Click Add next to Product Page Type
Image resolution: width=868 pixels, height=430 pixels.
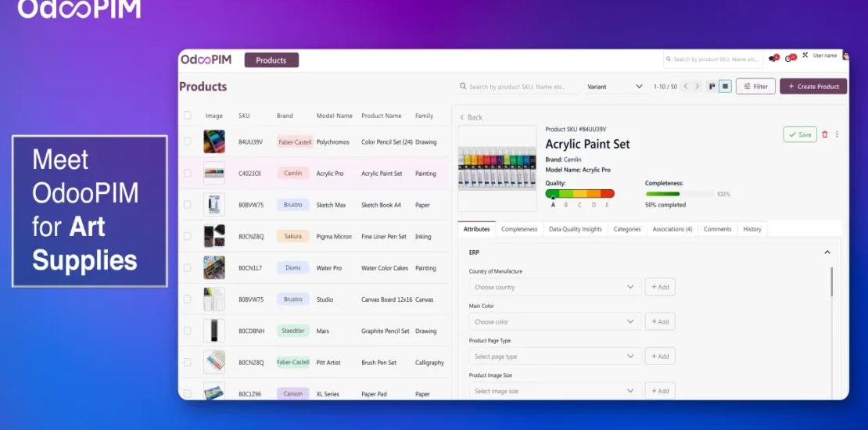pyautogui.click(x=660, y=357)
